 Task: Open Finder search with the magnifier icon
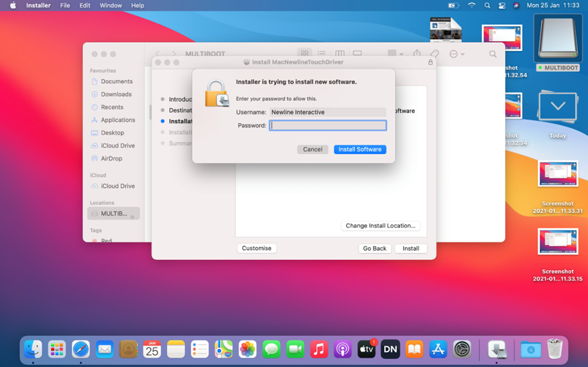pyautogui.click(x=493, y=54)
